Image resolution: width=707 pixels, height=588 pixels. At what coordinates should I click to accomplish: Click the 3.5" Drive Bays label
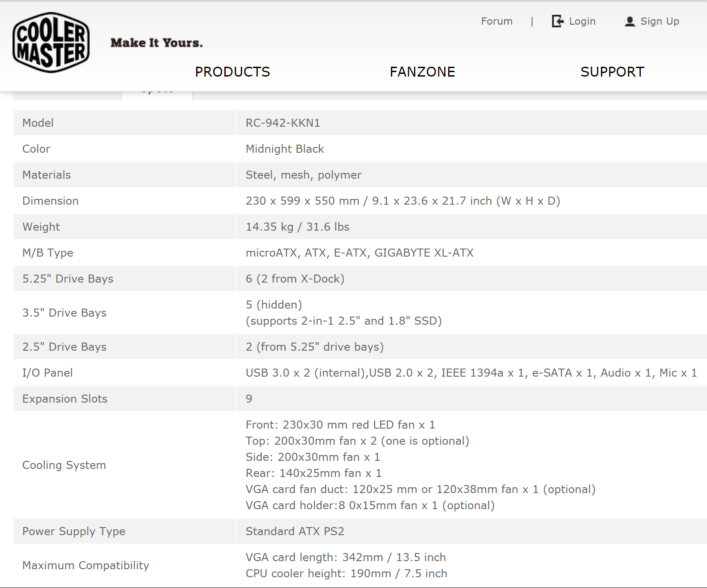point(64,313)
